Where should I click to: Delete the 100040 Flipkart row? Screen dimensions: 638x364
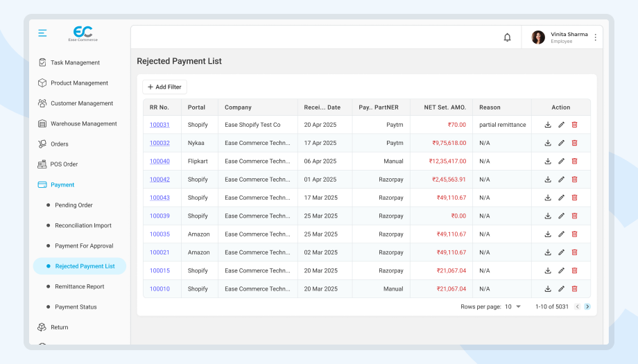point(574,162)
